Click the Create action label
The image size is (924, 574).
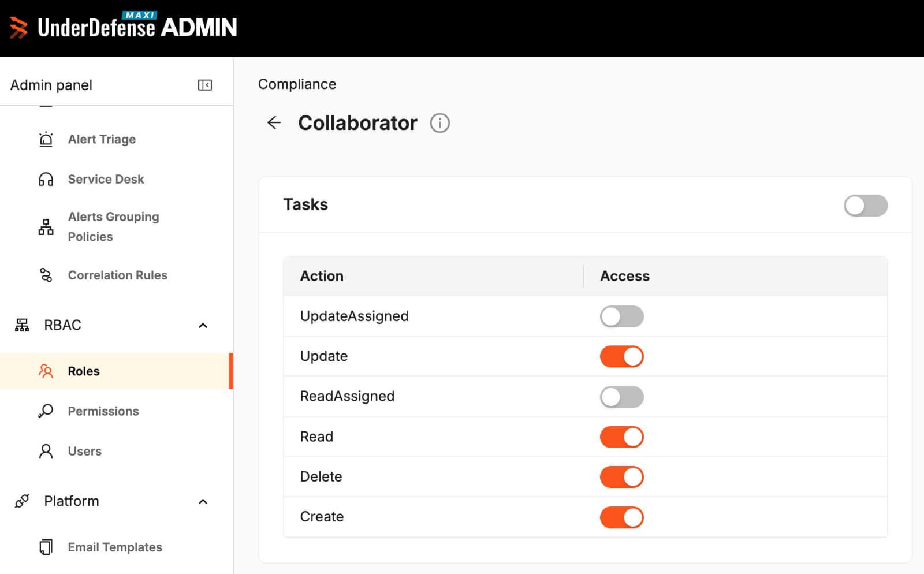(322, 517)
